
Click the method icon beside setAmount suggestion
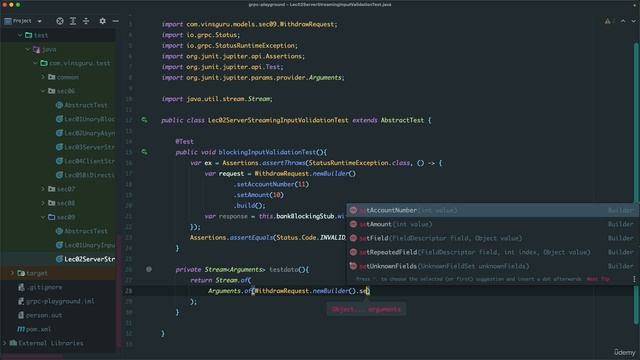coord(353,224)
